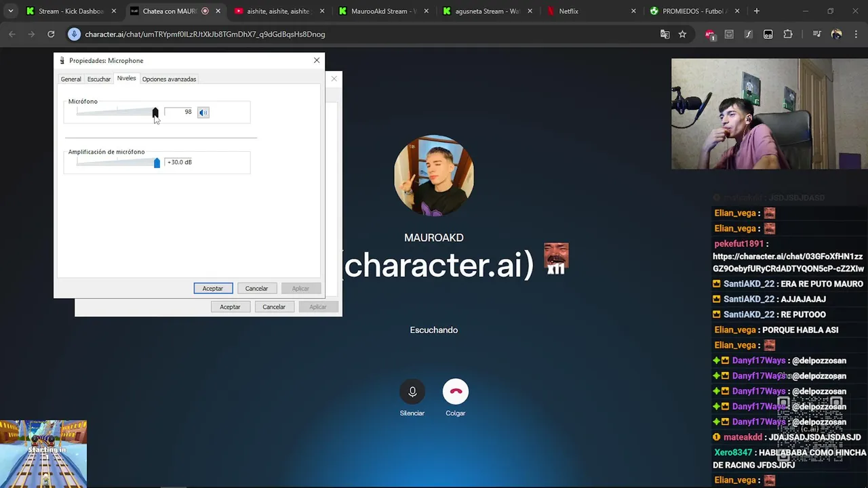Close the Netflix tab
Viewport: 868px width, 488px height.
tap(633, 11)
